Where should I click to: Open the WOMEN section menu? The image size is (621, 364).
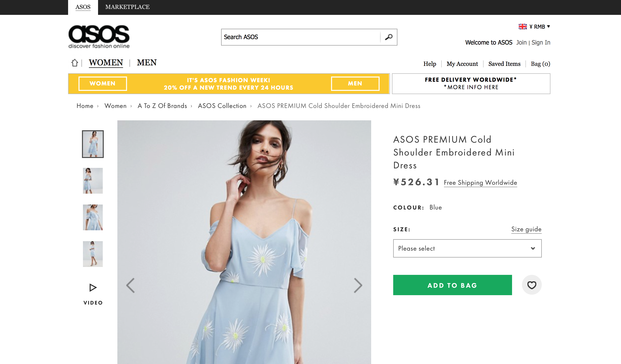click(106, 63)
